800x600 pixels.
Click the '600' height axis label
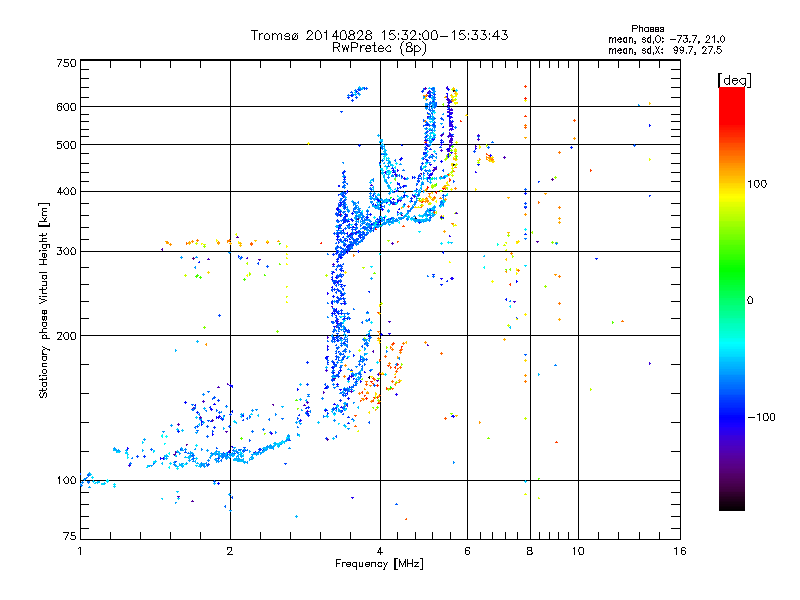coord(66,107)
